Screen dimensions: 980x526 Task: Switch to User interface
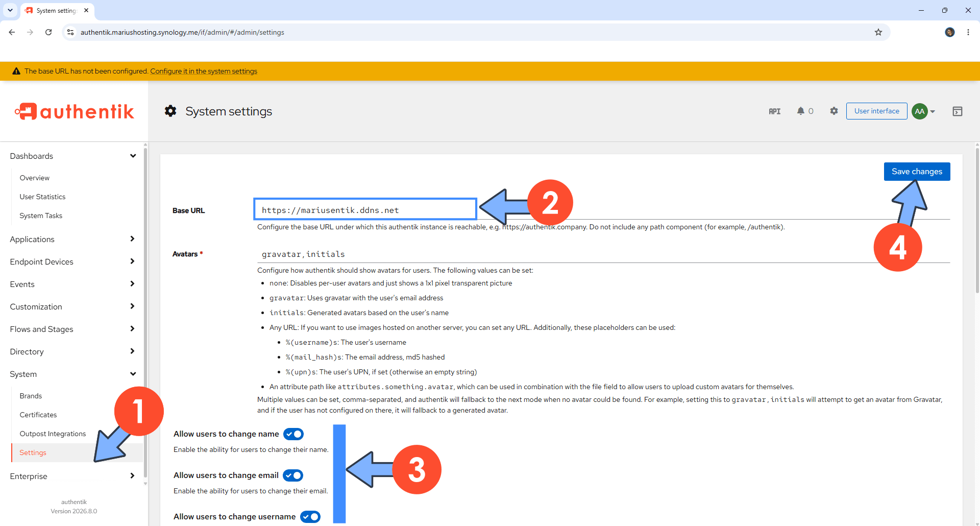tap(876, 111)
